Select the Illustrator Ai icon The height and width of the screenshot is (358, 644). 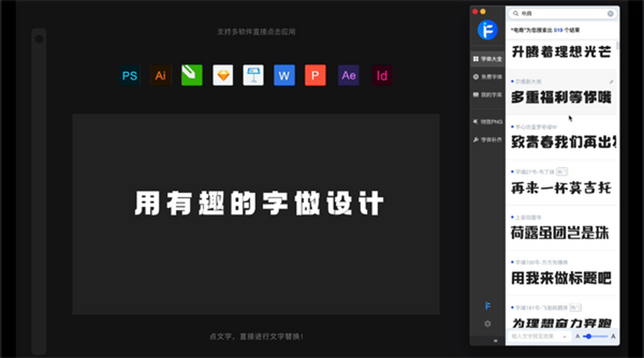click(x=160, y=76)
